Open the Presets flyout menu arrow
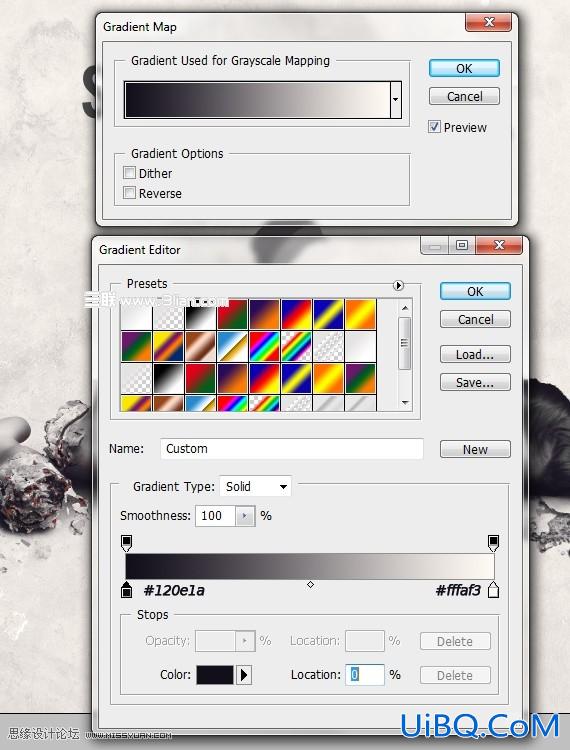The image size is (570, 750). pyautogui.click(x=398, y=286)
